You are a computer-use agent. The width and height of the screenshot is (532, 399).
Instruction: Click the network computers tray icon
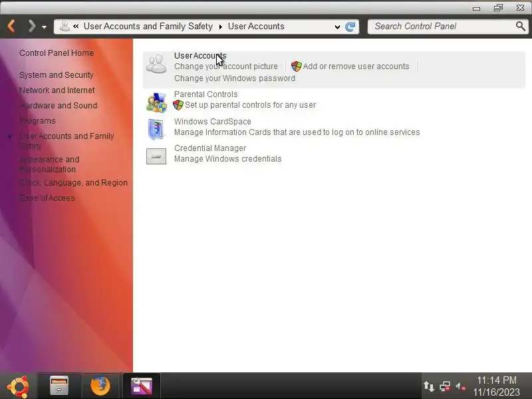point(445,386)
